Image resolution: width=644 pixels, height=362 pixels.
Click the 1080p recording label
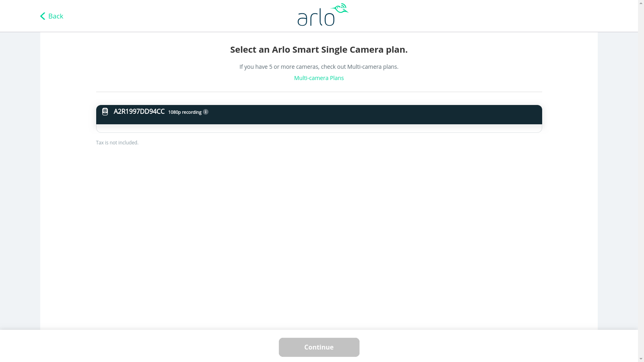coord(185,112)
